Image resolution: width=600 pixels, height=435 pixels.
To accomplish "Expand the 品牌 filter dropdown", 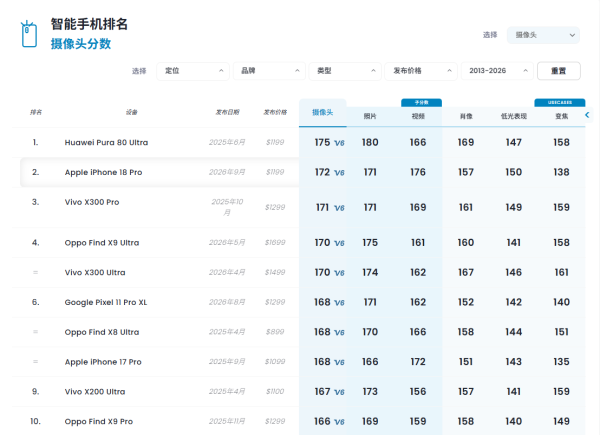I will tap(269, 71).
